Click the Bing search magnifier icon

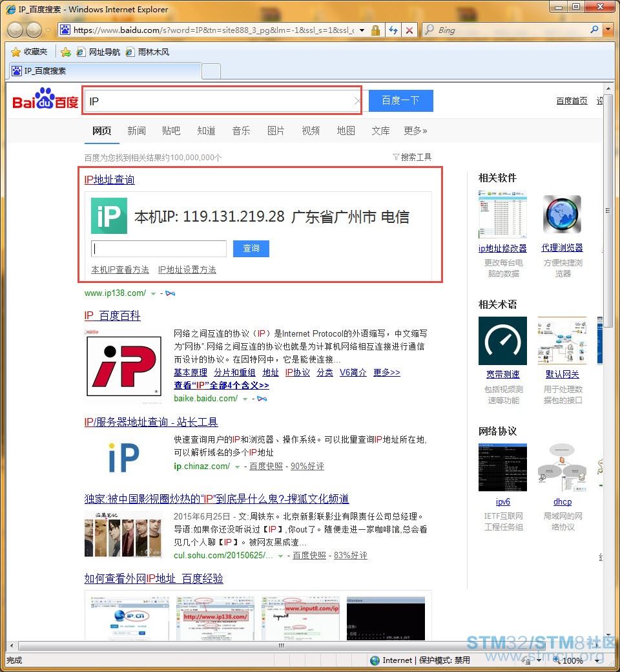(594, 30)
